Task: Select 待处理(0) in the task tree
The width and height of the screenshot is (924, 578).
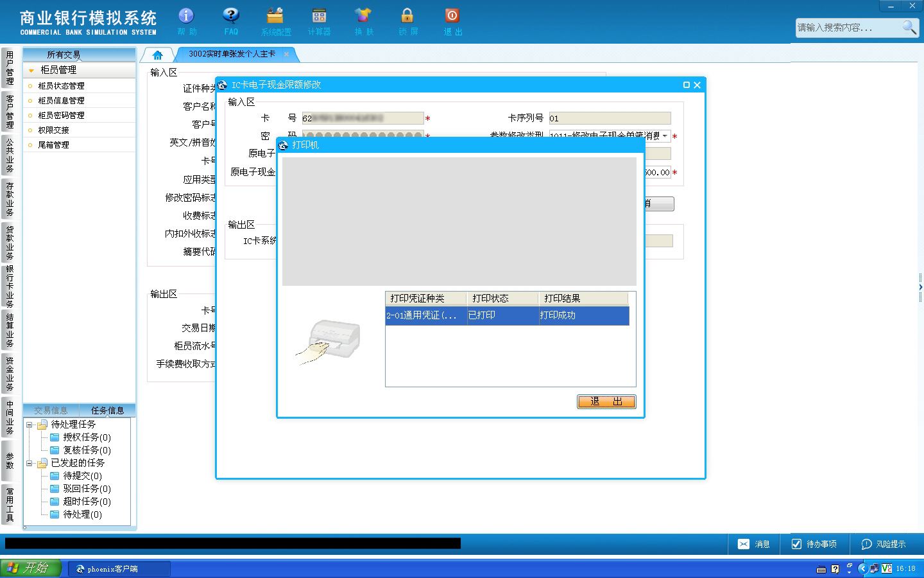Action: click(x=82, y=514)
